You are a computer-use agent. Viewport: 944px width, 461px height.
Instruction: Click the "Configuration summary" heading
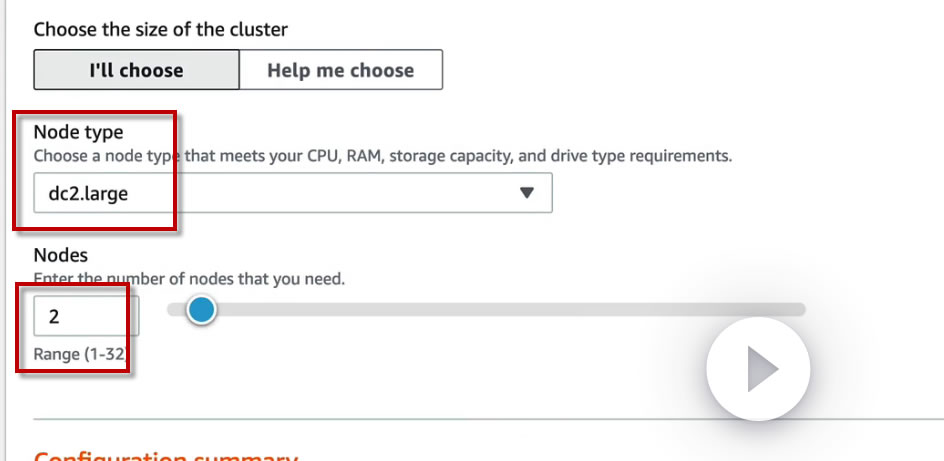click(166, 456)
